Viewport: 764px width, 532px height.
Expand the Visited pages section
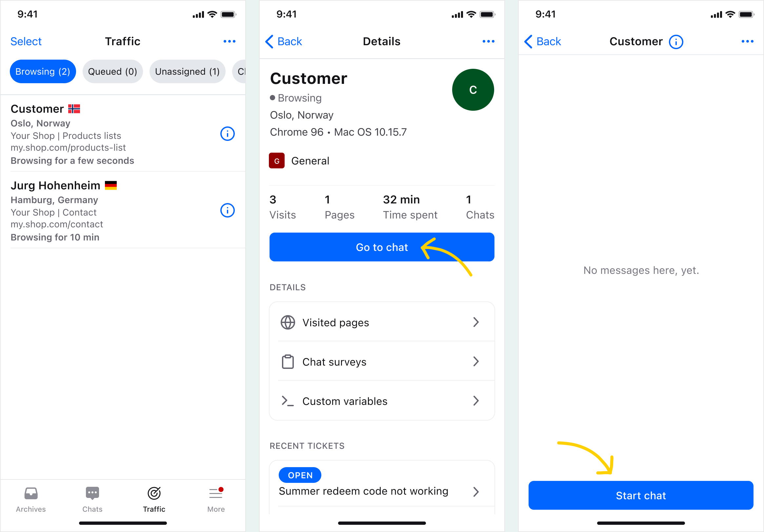pos(381,322)
